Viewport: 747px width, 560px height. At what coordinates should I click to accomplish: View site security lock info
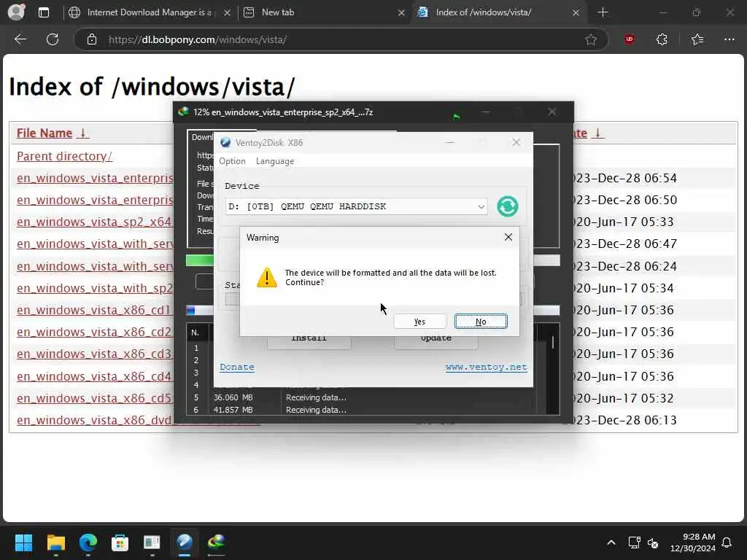click(x=92, y=39)
